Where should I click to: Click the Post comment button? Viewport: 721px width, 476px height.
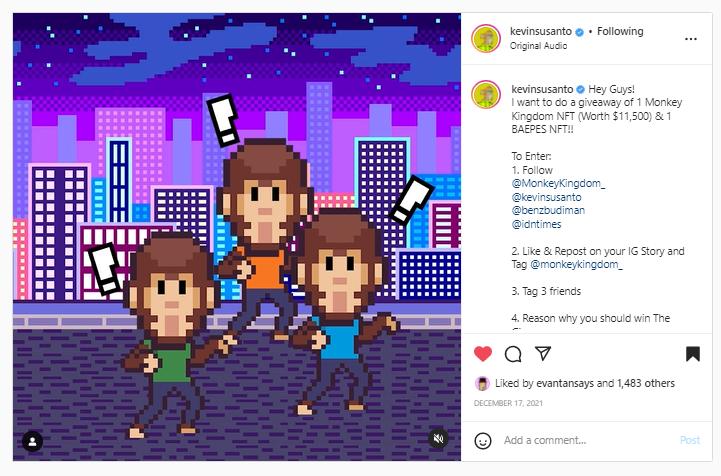[x=690, y=440]
